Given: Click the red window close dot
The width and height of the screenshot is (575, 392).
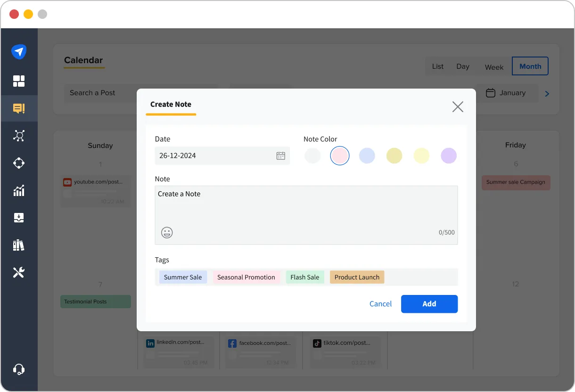Looking at the screenshot, I should [14, 14].
